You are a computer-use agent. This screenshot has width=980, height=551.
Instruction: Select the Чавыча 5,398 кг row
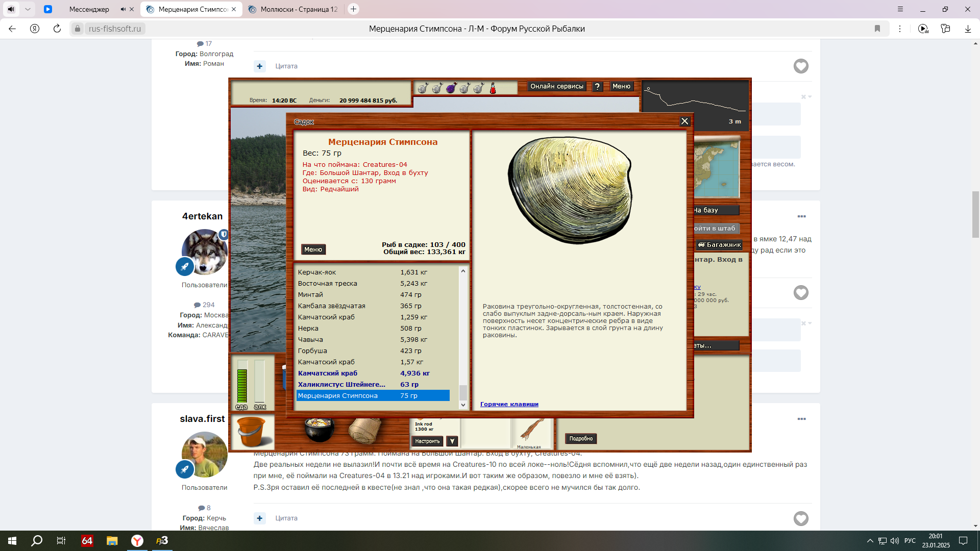pos(373,339)
